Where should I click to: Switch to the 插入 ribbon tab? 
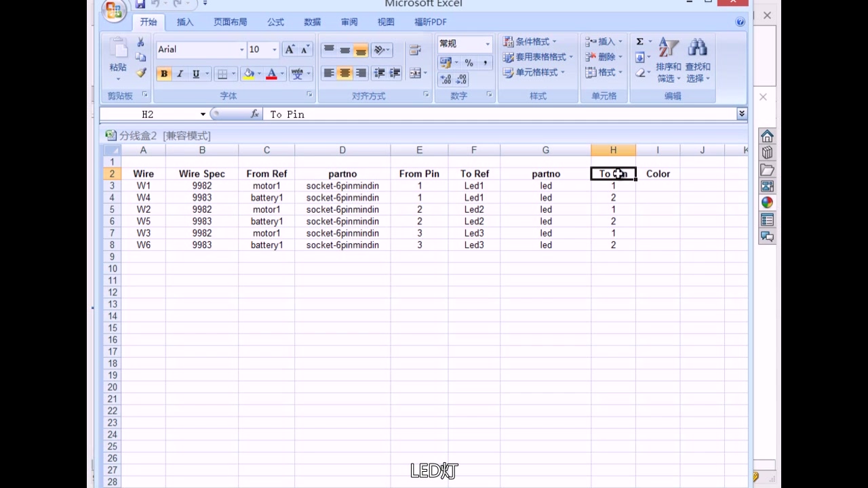tap(185, 22)
